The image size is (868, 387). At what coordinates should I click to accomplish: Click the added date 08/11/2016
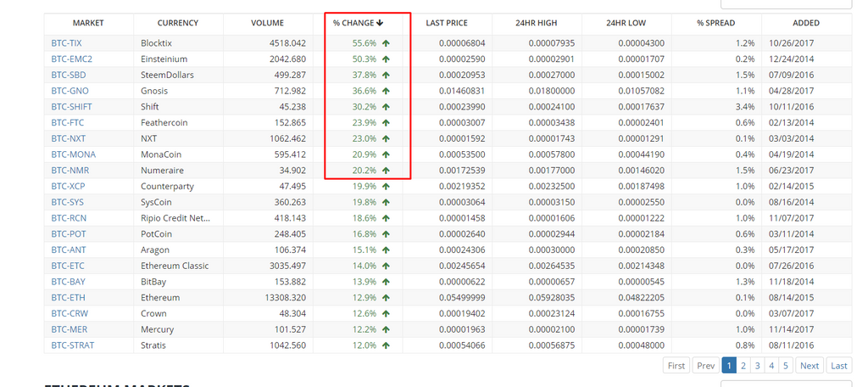(791, 345)
